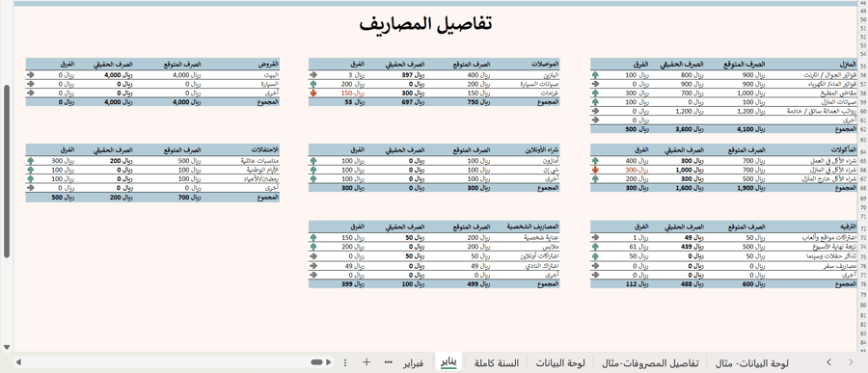
Task: Click the green arrow in صيانات السيارة row
Action: coord(313,84)
